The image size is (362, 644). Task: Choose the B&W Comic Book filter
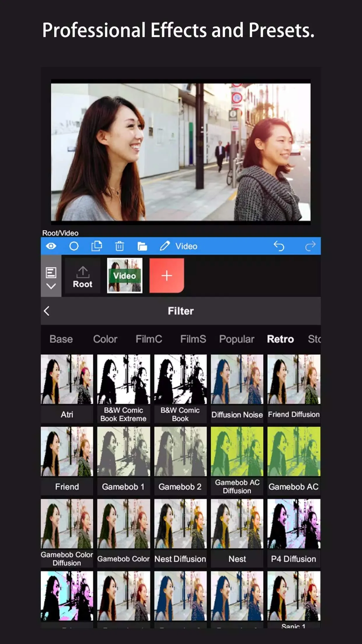coord(180,388)
